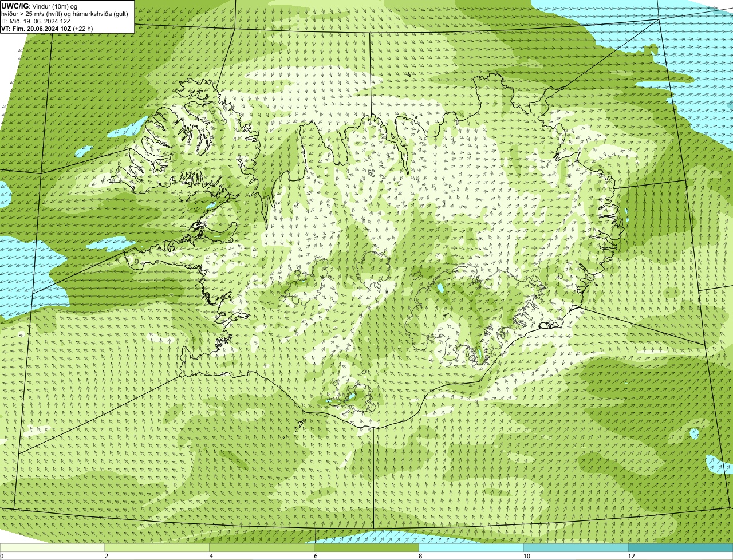Click the scale label '4'
The height and width of the screenshot is (560, 733).
point(211,556)
